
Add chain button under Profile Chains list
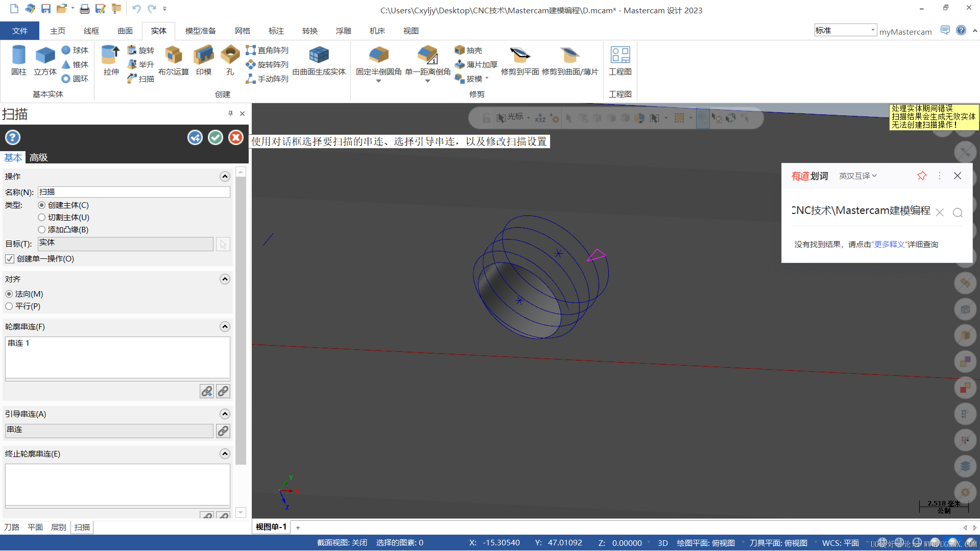pos(207,391)
